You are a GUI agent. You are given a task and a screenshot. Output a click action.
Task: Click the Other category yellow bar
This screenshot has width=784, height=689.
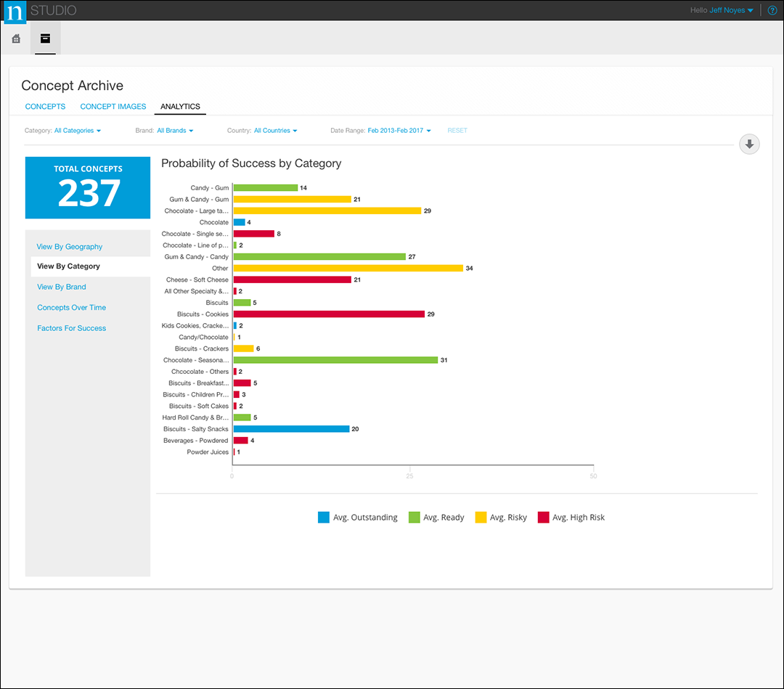(348, 269)
